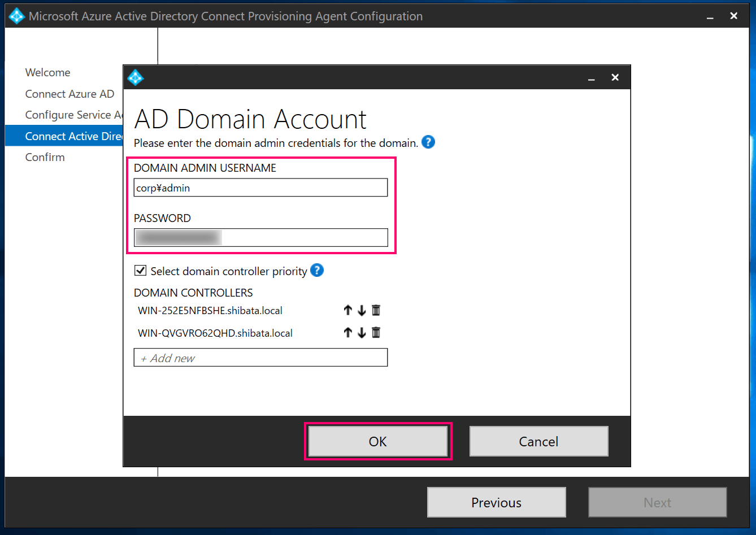Select the Welcome step in sidebar
The image size is (756, 535).
[x=47, y=72]
